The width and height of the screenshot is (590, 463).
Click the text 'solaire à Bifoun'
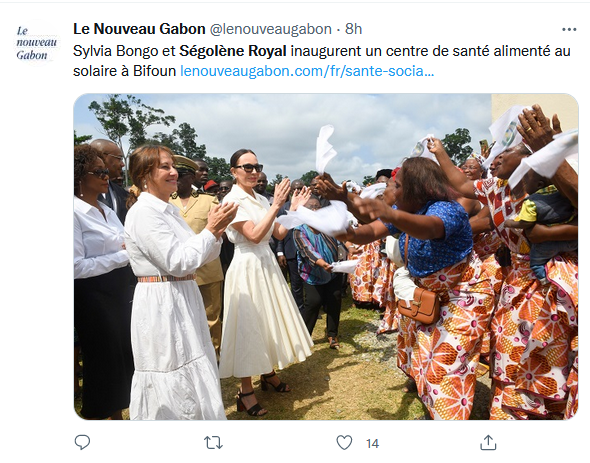tap(125, 71)
